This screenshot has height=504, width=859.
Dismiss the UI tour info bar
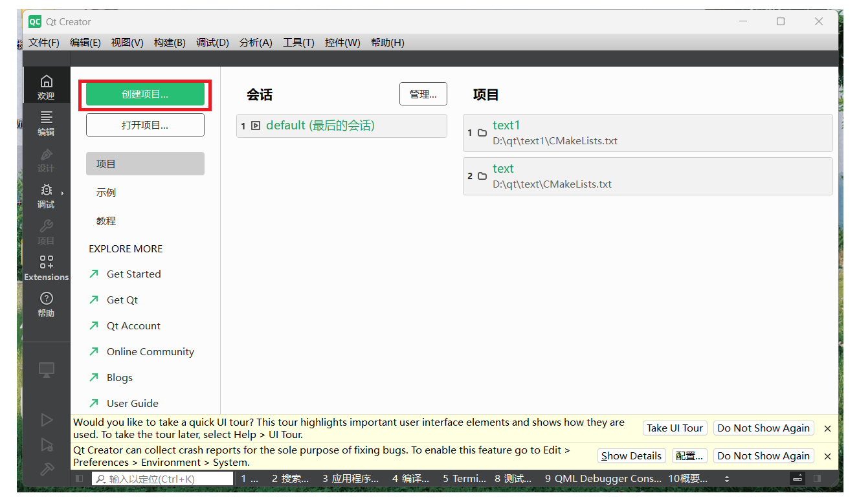[827, 428]
